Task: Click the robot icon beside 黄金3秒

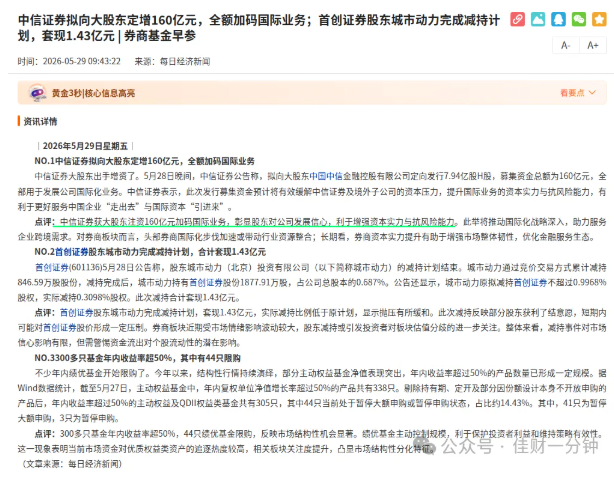Action: point(38,93)
